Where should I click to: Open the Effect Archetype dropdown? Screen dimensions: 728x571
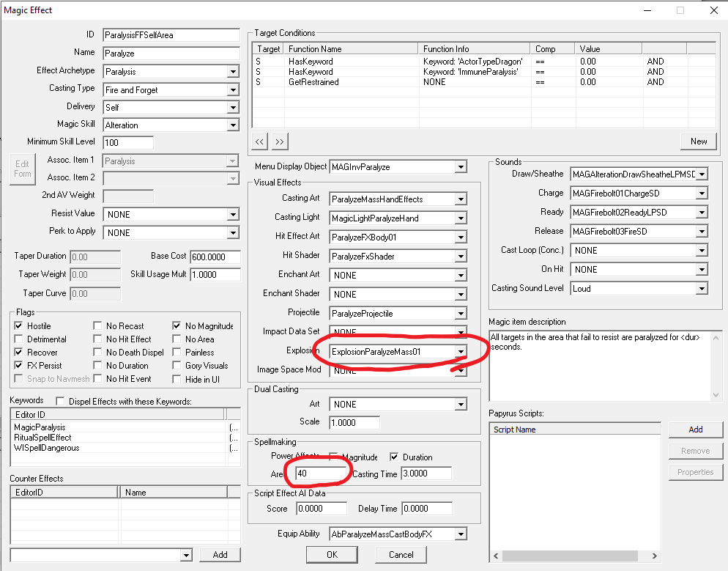click(x=234, y=71)
